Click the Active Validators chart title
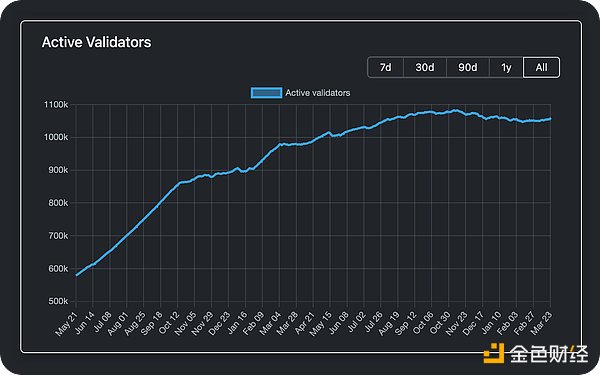This screenshot has height=375, width=600. tap(96, 42)
